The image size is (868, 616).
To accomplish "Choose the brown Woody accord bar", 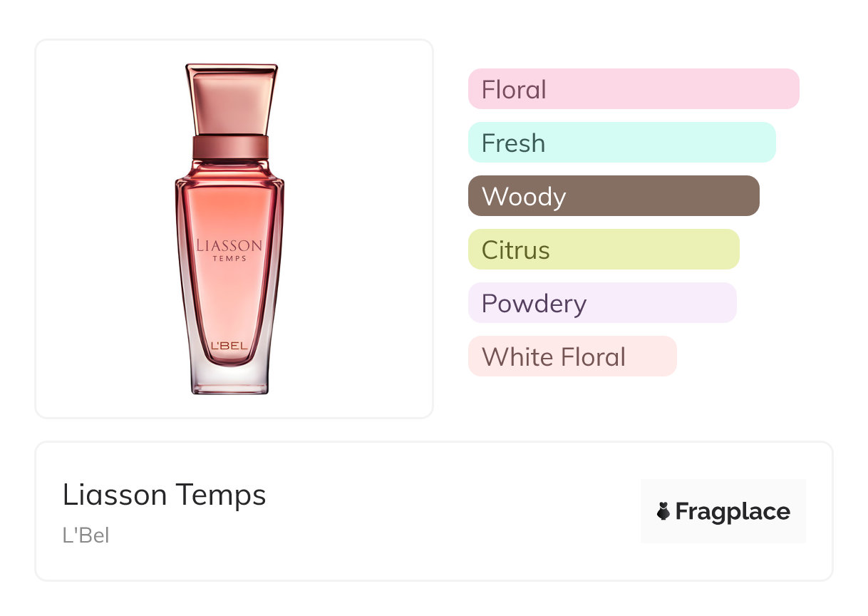I will tap(614, 196).
